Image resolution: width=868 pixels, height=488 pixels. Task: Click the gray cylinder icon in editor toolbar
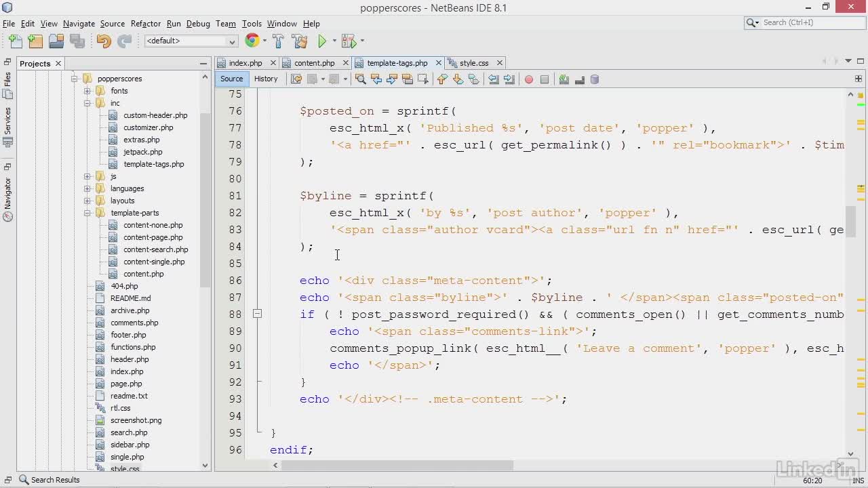(595, 79)
